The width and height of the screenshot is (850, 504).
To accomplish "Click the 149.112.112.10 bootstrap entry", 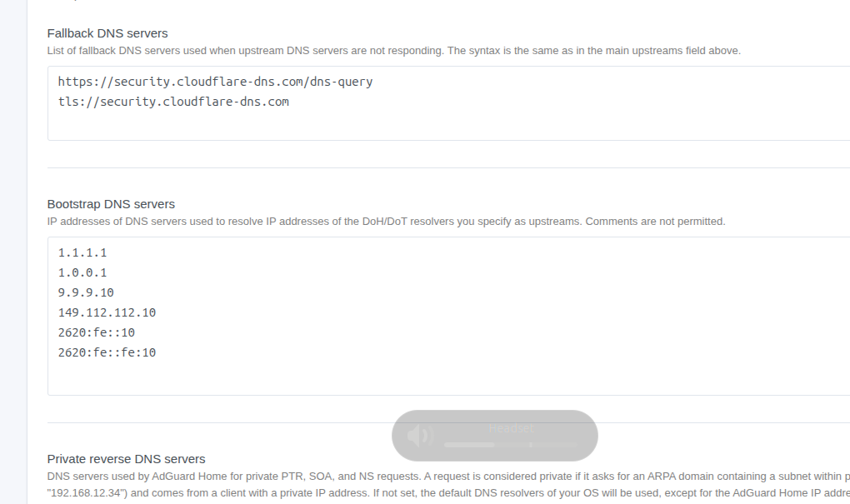I will click(107, 312).
